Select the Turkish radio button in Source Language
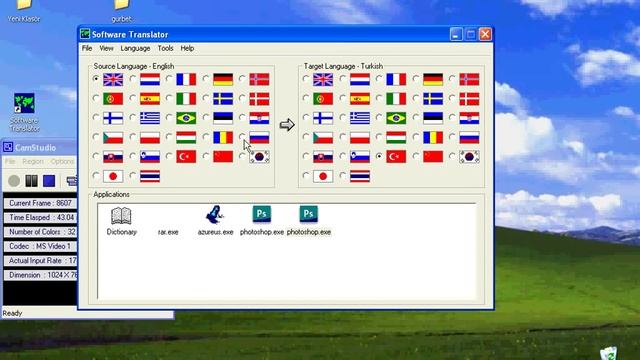Screen dimensions: 640x360 pos(169,156)
